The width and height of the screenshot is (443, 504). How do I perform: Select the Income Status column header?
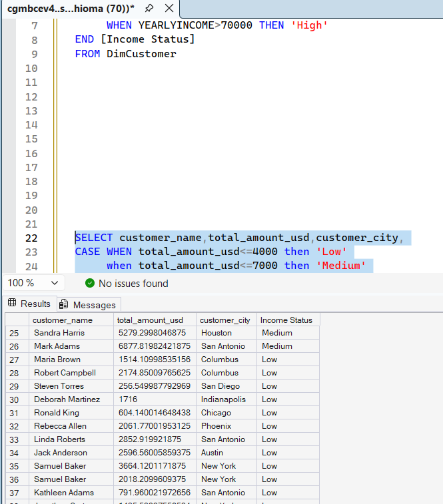[x=288, y=320]
